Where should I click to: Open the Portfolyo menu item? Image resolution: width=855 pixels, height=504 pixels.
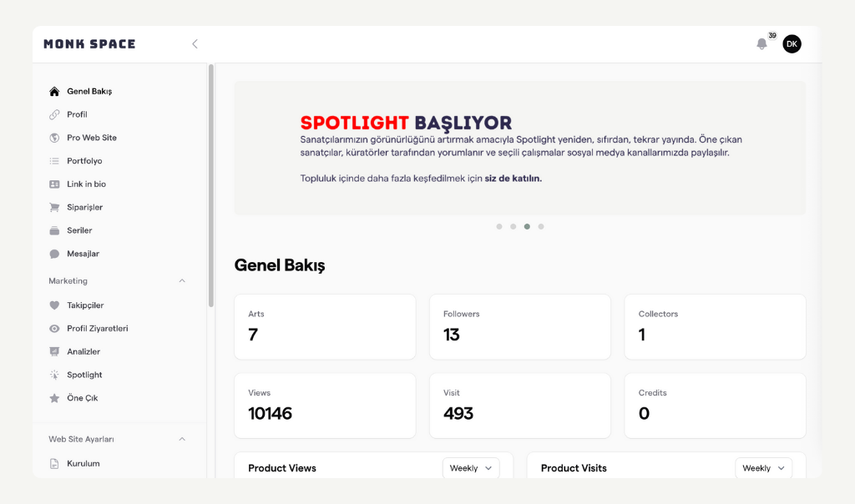click(x=84, y=161)
